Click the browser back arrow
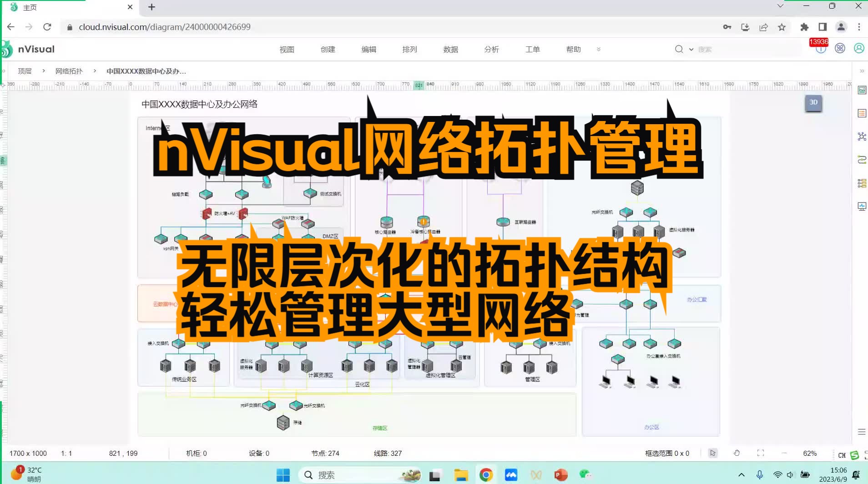Viewport: 868px width, 484px height. (11, 27)
